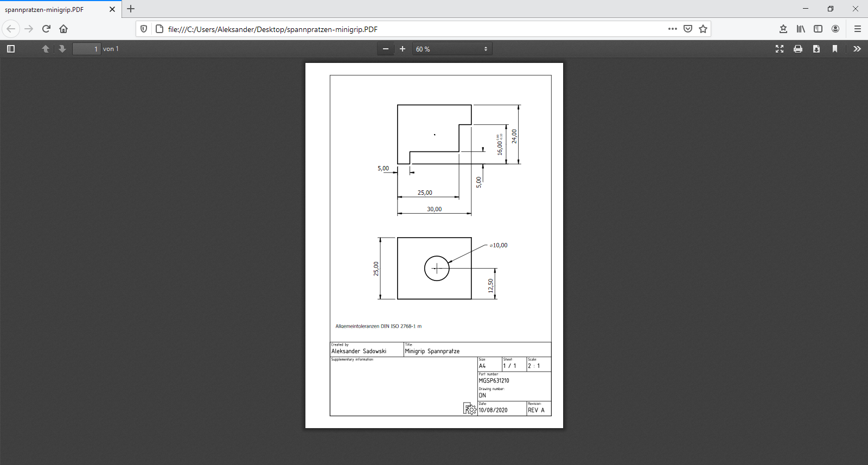The width and height of the screenshot is (868, 465).
Task: Select the spannpratzen-minigrip.PDF tab
Action: click(54, 9)
